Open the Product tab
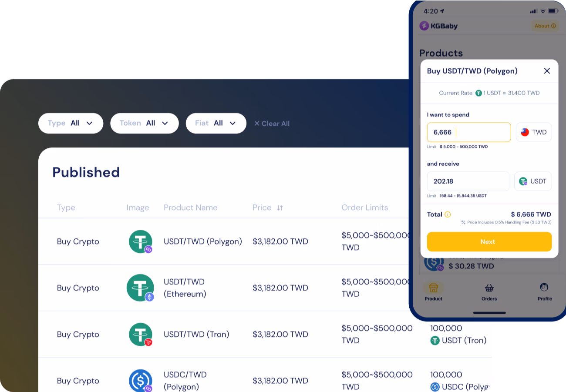Image resolution: width=566 pixels, height=392 pixels. click(x=433, y=292)
